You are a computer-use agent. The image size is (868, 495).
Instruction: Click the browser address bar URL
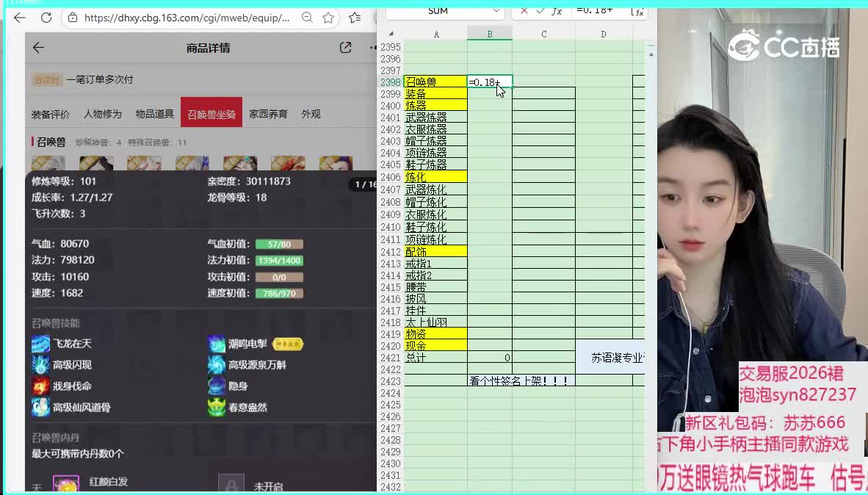pos(187,18)
